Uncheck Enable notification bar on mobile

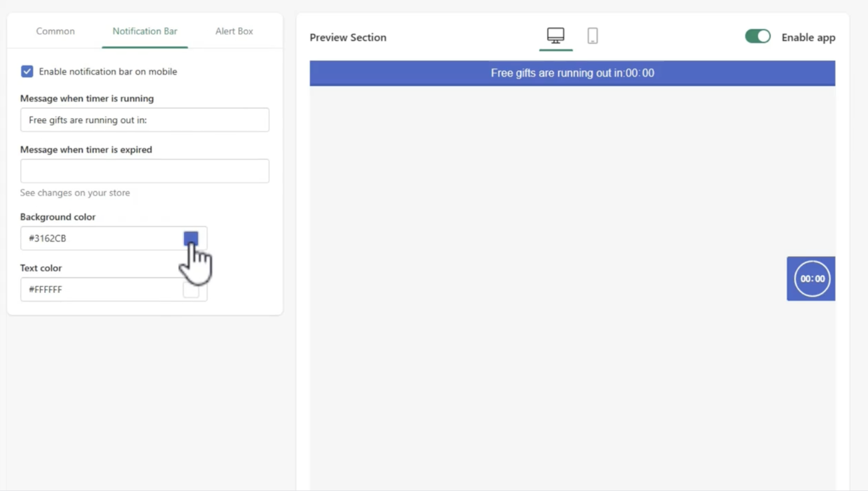(27, 71)
